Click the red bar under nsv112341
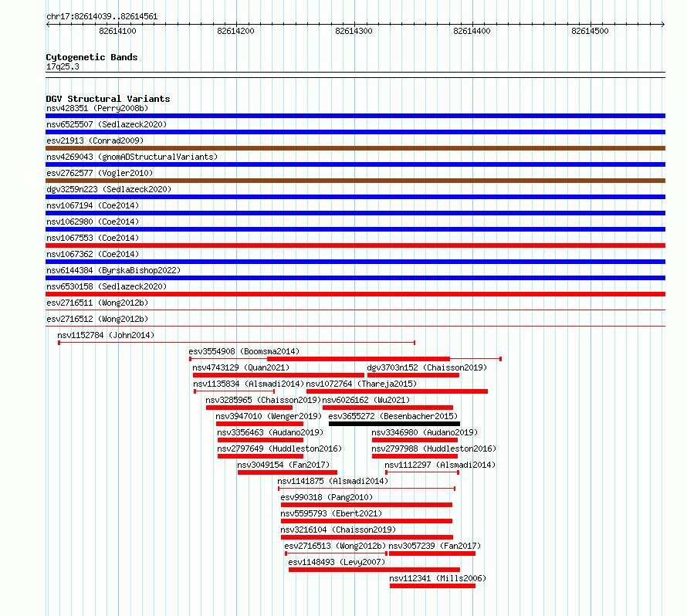 [432, 586]
